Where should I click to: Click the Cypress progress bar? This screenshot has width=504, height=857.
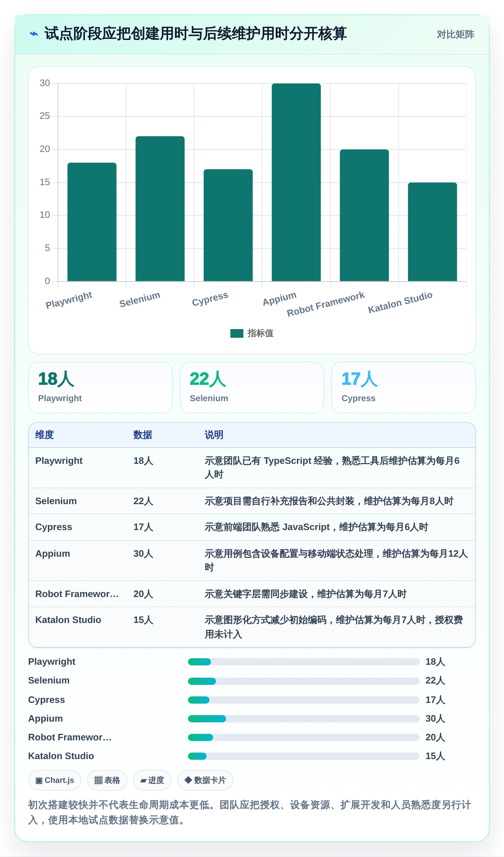(304, 700)
